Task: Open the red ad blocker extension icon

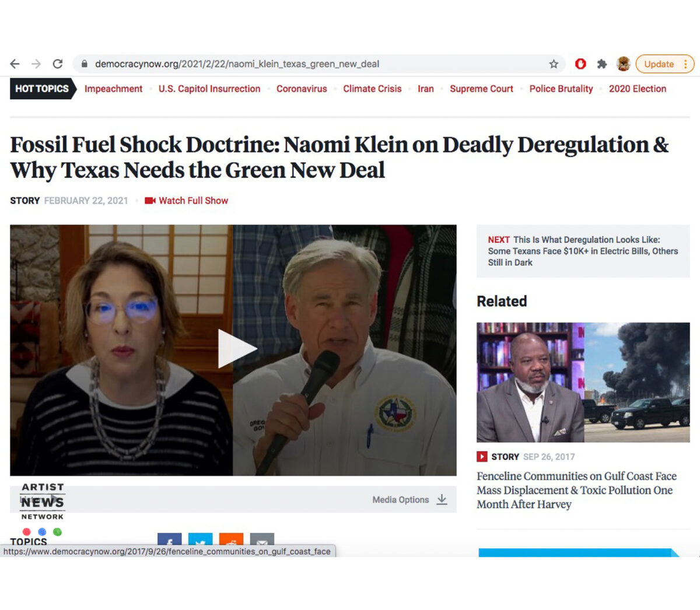Action: point(580,64)
